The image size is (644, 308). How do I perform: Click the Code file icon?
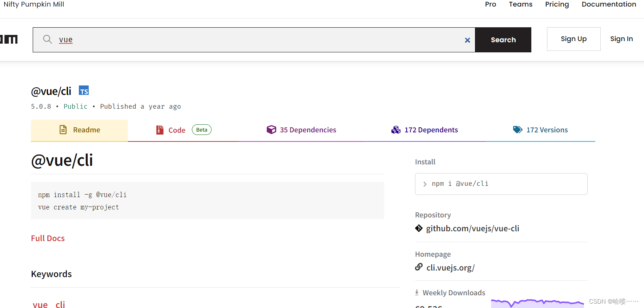pos(160,130)
